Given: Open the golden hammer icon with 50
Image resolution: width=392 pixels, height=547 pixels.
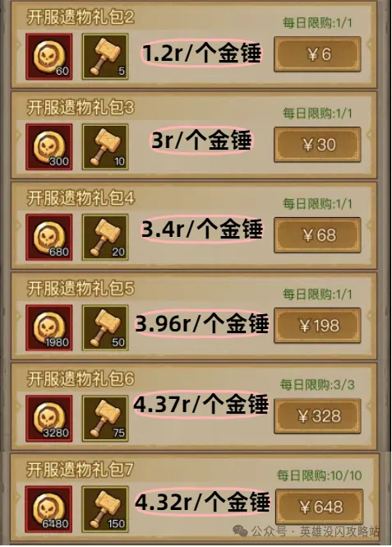Looking at the screenshot, I should point(105,327).
